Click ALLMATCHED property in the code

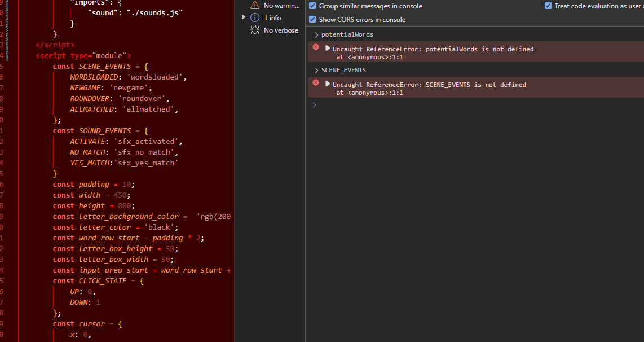(92, 109)
